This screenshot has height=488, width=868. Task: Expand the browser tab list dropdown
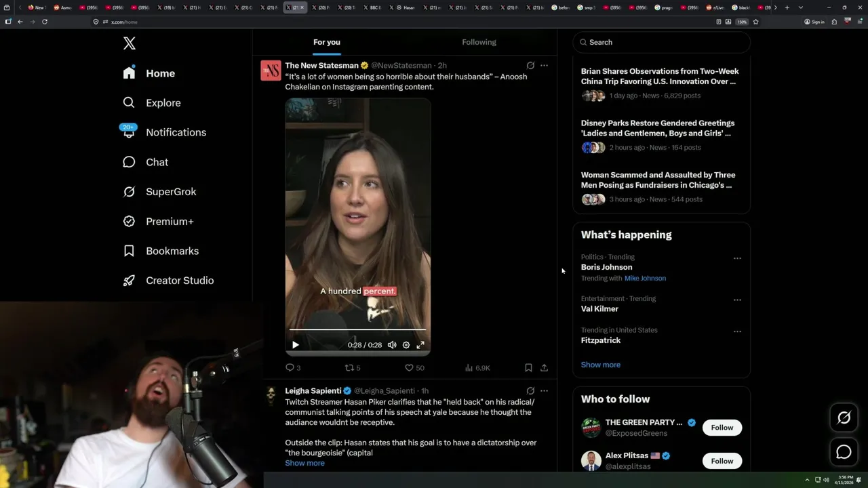point(800,7)
